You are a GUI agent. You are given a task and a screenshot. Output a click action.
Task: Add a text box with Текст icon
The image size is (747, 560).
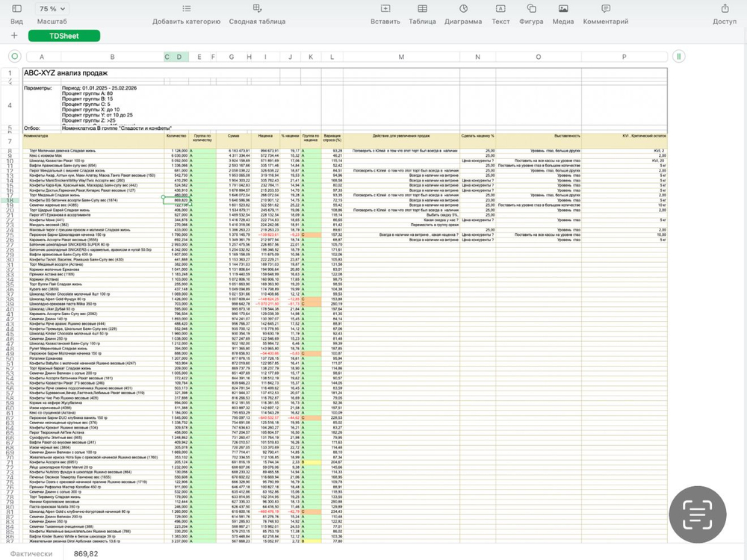pos(500,9)
